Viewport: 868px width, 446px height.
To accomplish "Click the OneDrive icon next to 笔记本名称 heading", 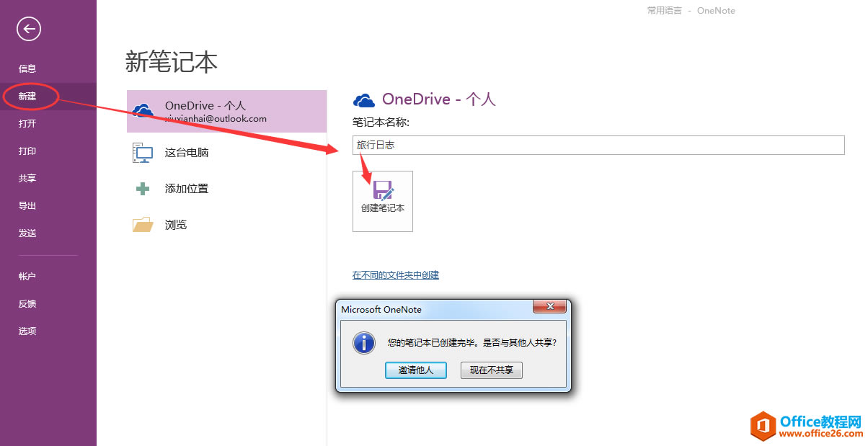I will (x=364, y=99).
